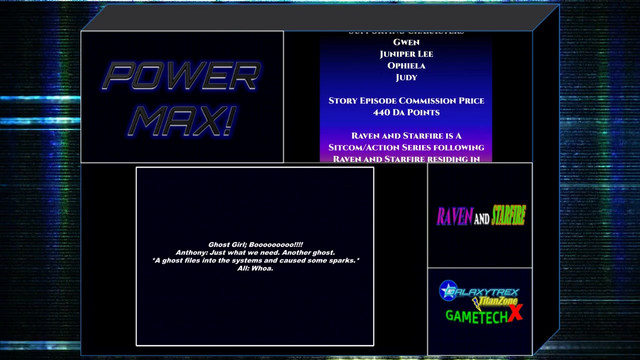Select the green GameTech logo text
Screen dimensions: 640x360
pos(477,316)
